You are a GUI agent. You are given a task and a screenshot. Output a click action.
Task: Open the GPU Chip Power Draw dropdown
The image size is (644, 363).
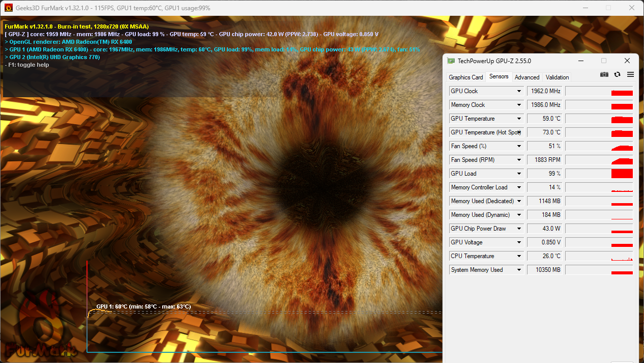519,229
